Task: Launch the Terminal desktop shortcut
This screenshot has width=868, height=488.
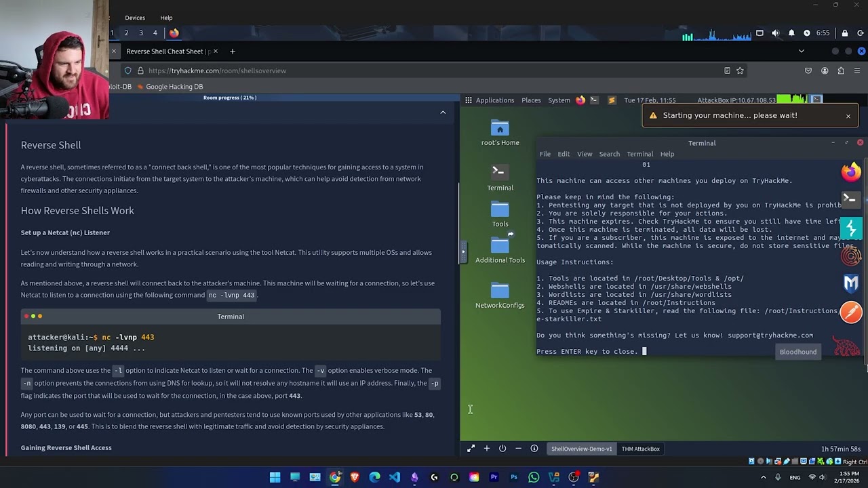Action: (x=500, y=178)
